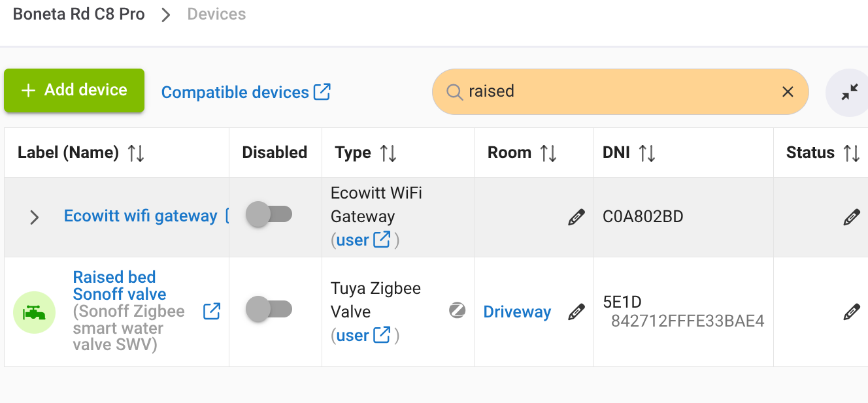Go to Boneta Rd C8 Pro breadcrumb
The height and width of the screenshot is (403, 868).
pos(79,14)
